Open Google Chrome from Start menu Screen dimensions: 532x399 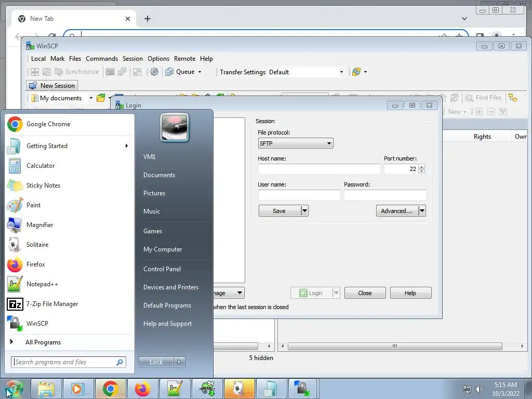[x=70, y=124]
